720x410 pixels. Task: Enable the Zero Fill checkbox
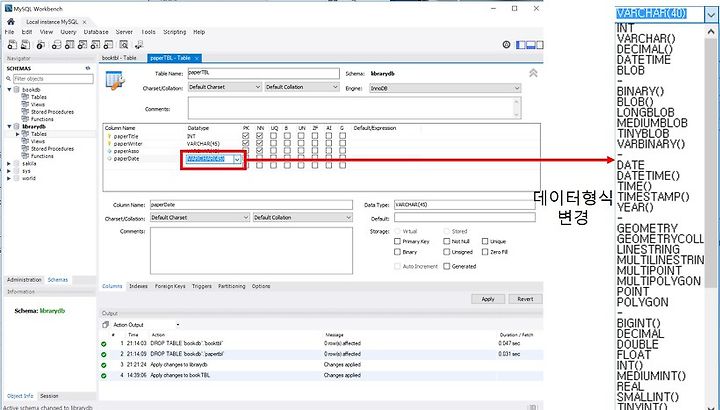pyautogui.click(x=485, y=252)
